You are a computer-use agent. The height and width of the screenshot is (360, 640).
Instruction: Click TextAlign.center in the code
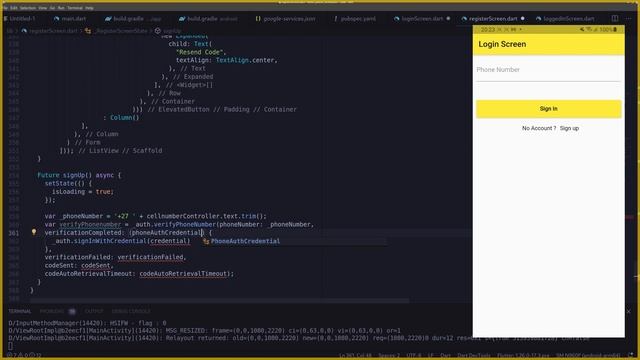point(246,60)
